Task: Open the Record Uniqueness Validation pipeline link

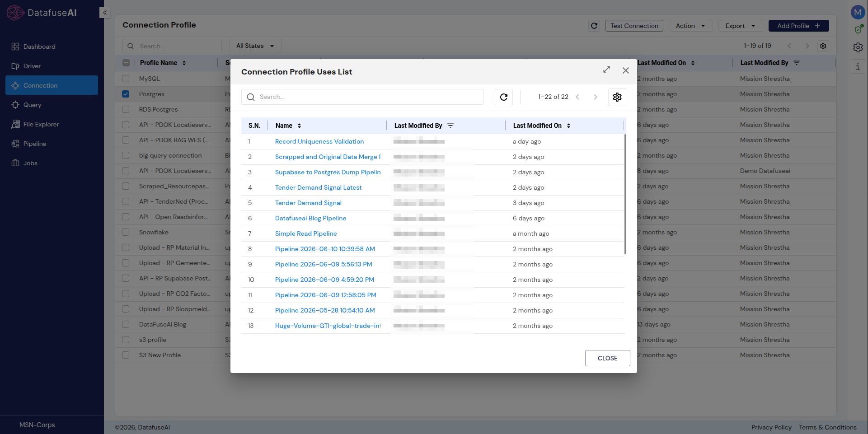Action: click(x=319, y=141)
